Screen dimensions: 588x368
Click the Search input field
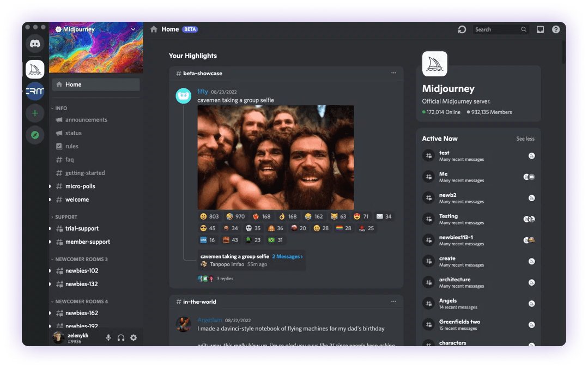[496, 29]
